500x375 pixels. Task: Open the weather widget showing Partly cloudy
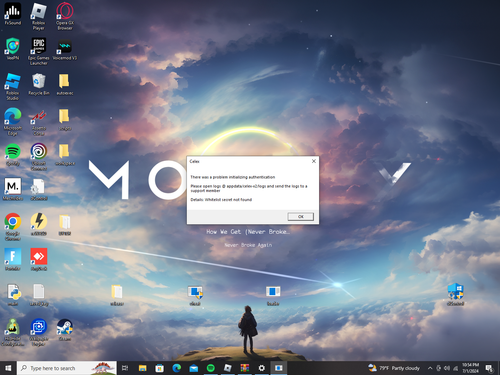tap(394, 368)
